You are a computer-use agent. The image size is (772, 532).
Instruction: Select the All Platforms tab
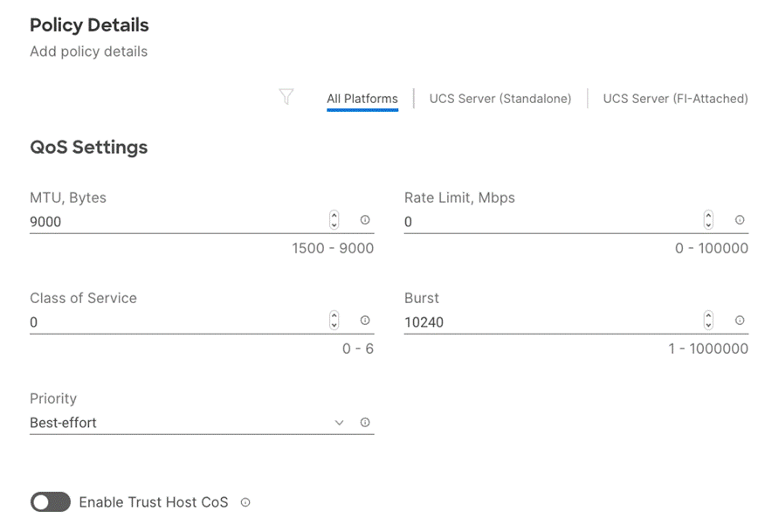click(362, 99)
